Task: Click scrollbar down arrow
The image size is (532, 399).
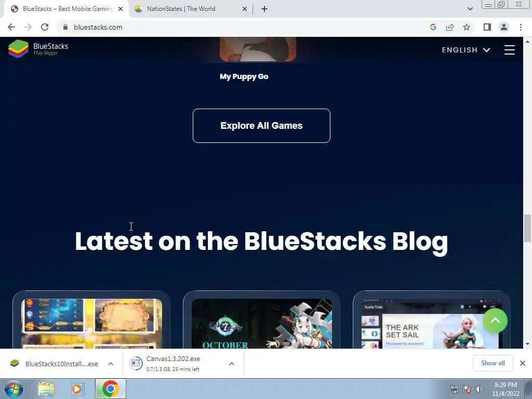Action: click(528, 344)
